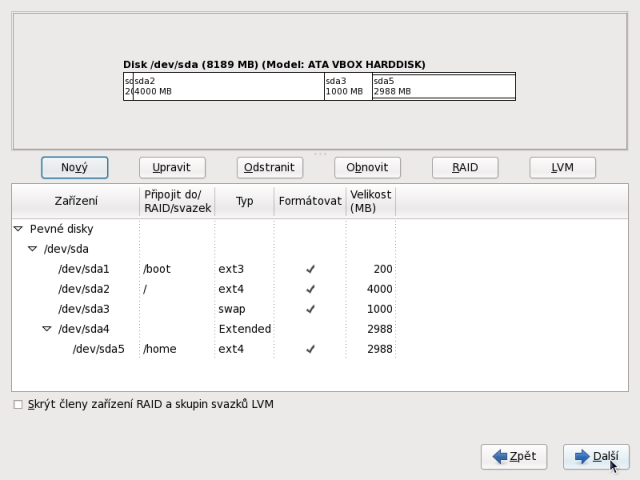Click sda5 block in disk graphic

(x=443, y=86)
